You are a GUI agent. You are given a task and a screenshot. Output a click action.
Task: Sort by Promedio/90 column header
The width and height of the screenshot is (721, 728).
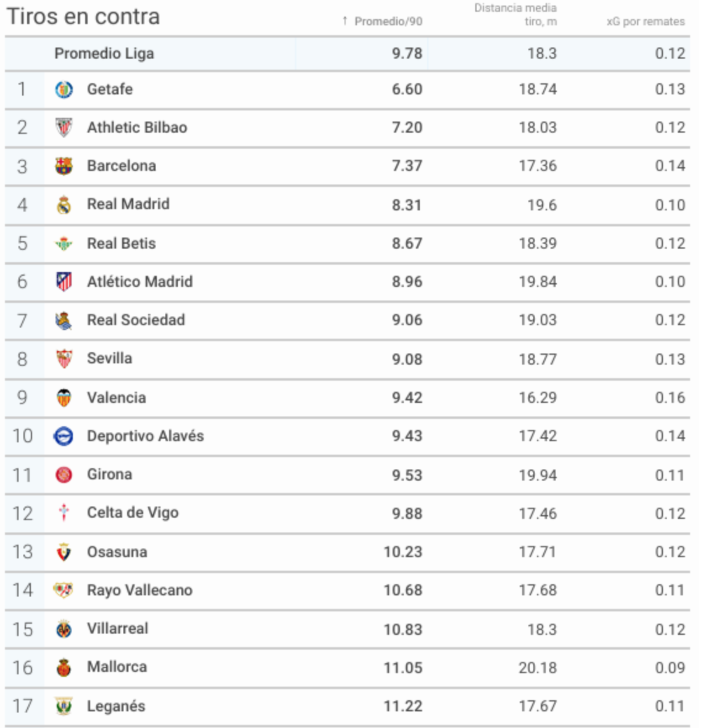coord(382,22)
